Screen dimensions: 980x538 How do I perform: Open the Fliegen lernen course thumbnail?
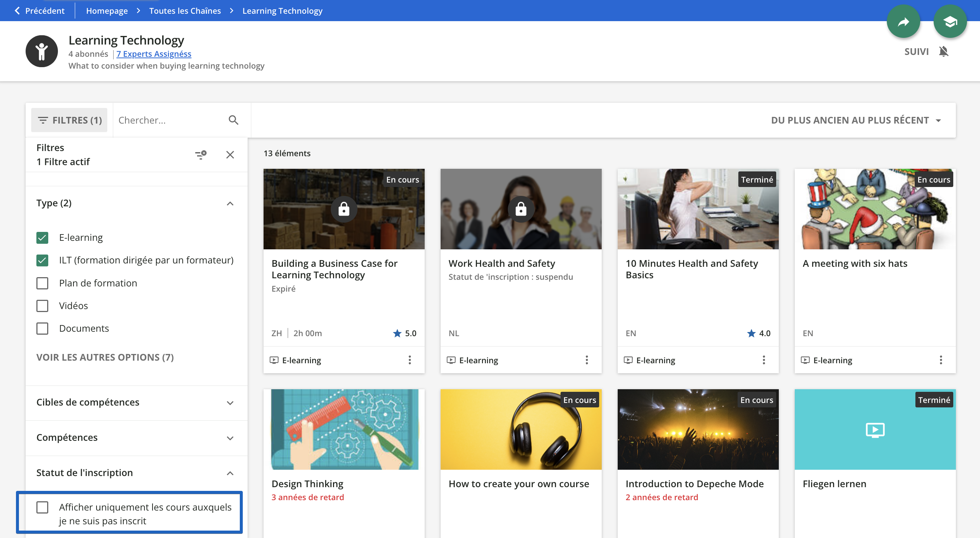[875, 430]
